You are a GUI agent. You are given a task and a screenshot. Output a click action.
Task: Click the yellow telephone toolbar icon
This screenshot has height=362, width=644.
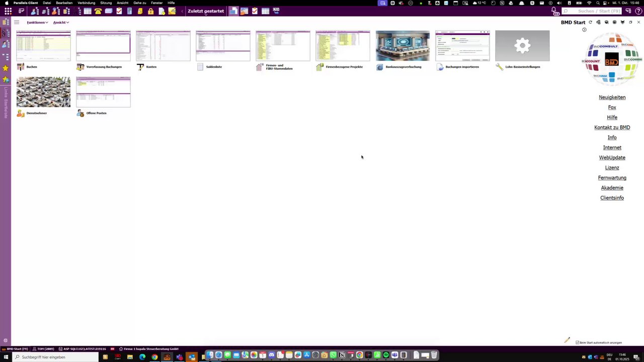(98, 11)
